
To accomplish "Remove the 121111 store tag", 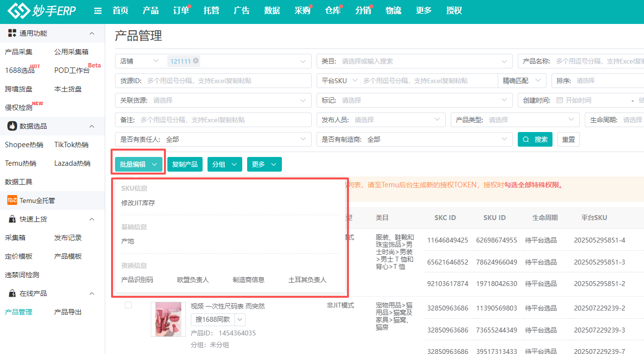I will pyautogui.click(x=196, y=61).
